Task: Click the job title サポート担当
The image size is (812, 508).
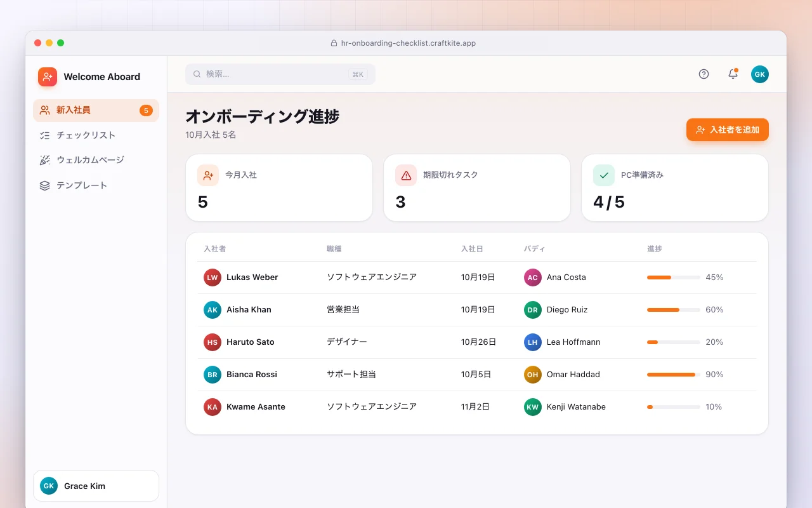Action: [x=351, y=375]
